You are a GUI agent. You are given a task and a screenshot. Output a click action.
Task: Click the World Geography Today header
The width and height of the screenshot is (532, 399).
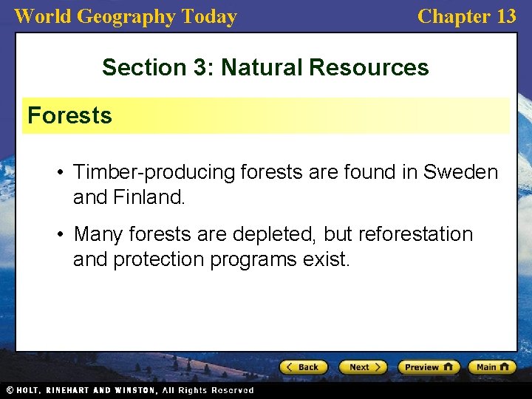126,16
